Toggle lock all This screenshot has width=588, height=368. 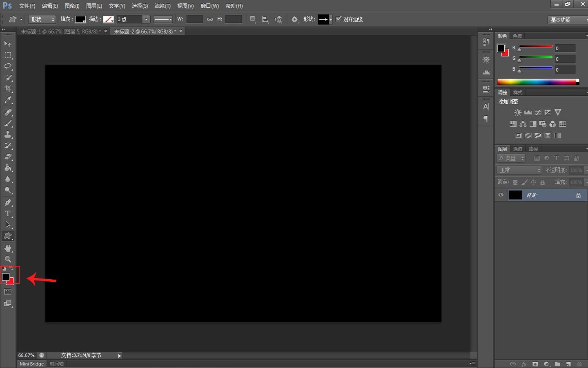coord(543,182)
